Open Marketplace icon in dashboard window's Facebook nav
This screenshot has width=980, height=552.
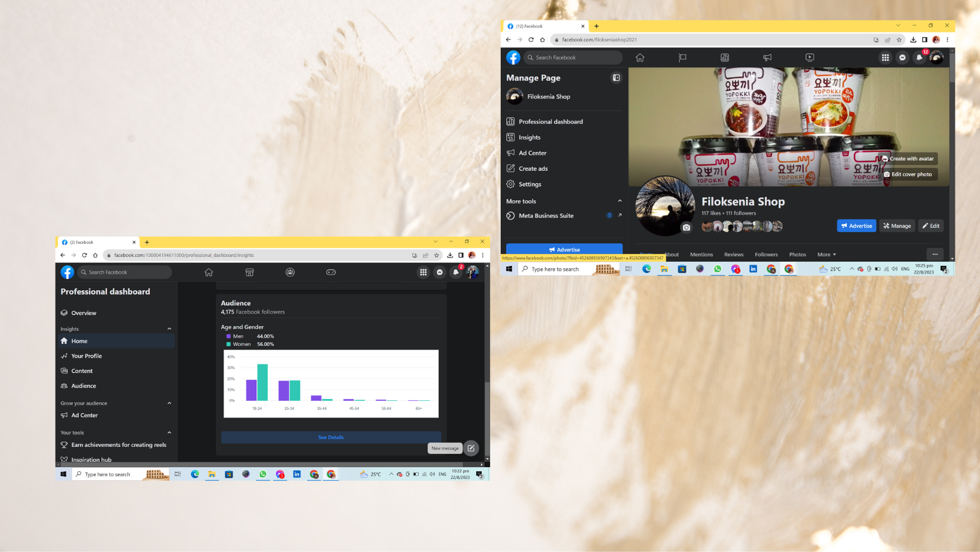pos(250,272)
